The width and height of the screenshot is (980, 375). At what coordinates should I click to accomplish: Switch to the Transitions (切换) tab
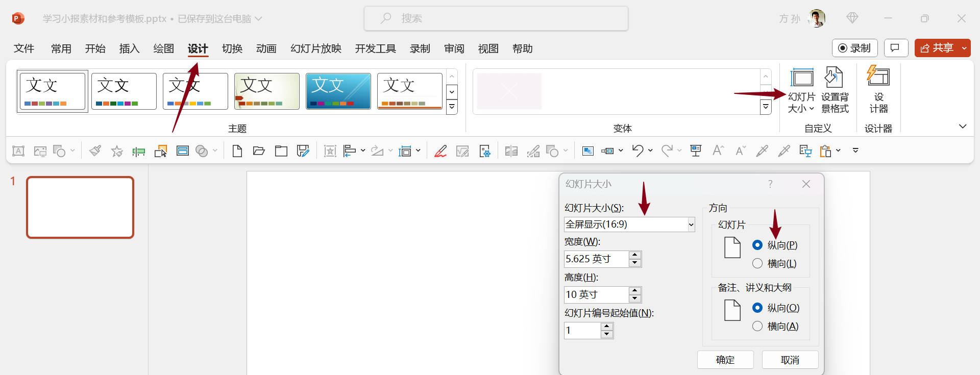pos(232,48)
